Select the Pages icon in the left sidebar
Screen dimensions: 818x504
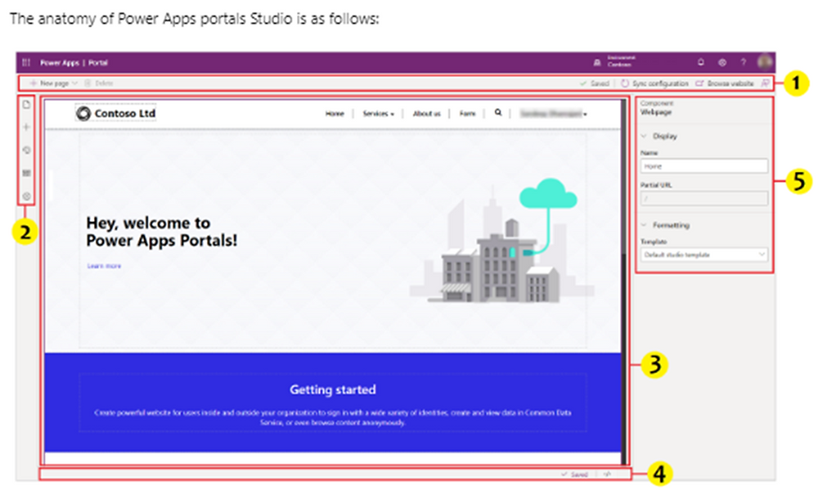[x=27, y=105]
